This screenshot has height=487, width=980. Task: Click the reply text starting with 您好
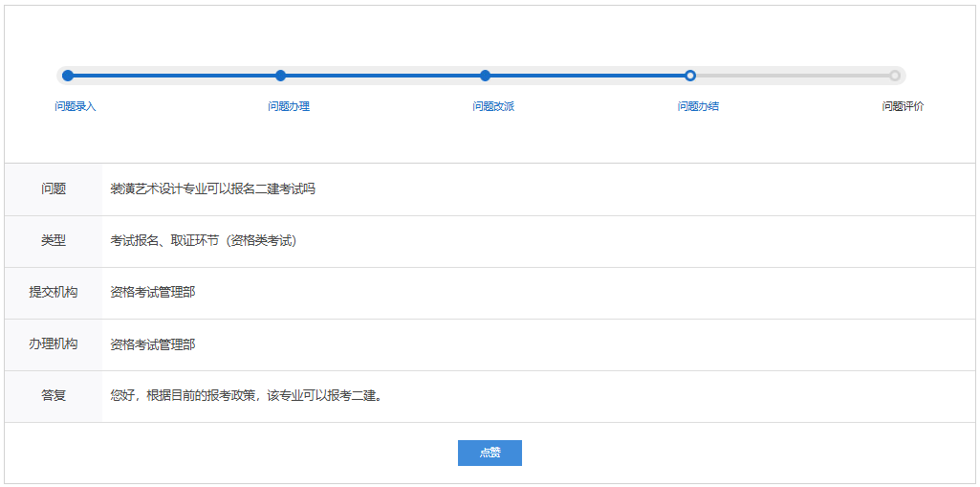(246, 396)
